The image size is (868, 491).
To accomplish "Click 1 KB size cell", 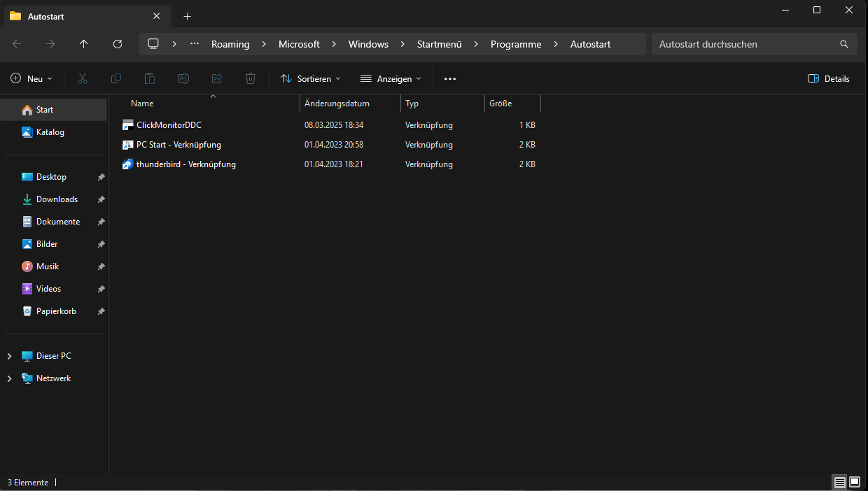I will click(x=527, y=125).
